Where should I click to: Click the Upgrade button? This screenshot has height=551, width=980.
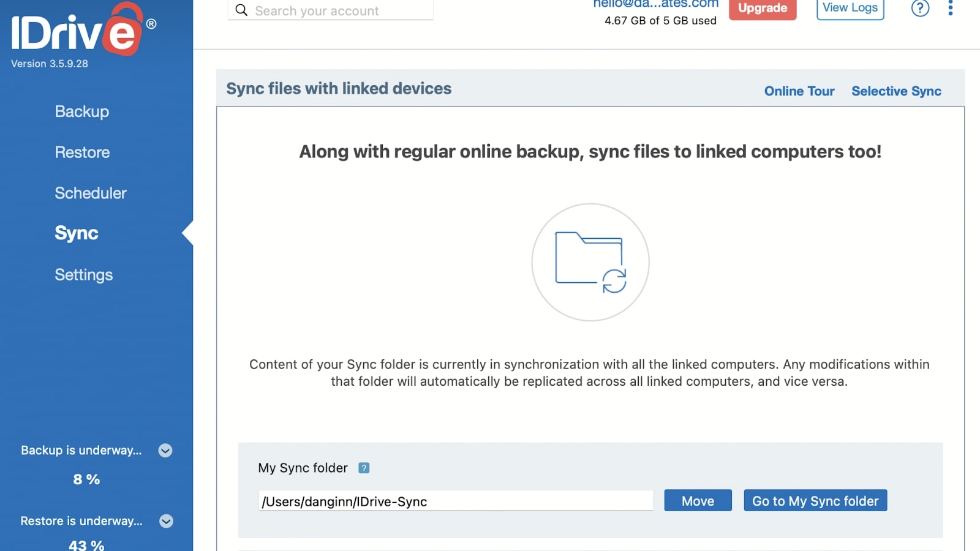point(762,9)
